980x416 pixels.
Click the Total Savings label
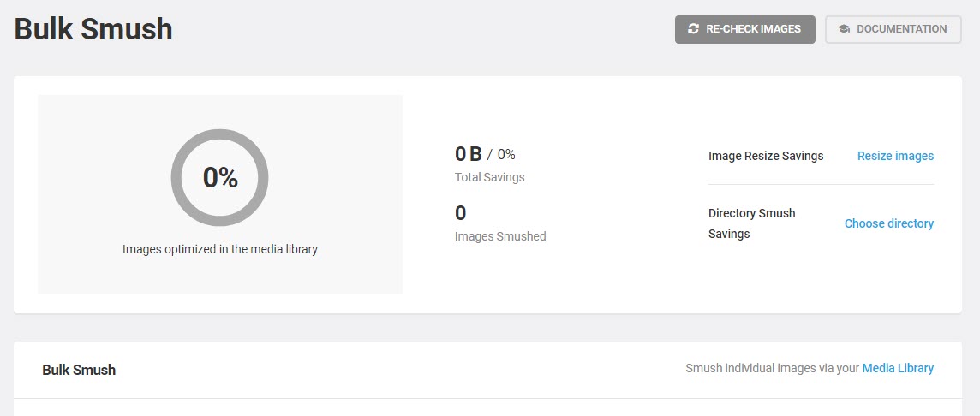489,177
